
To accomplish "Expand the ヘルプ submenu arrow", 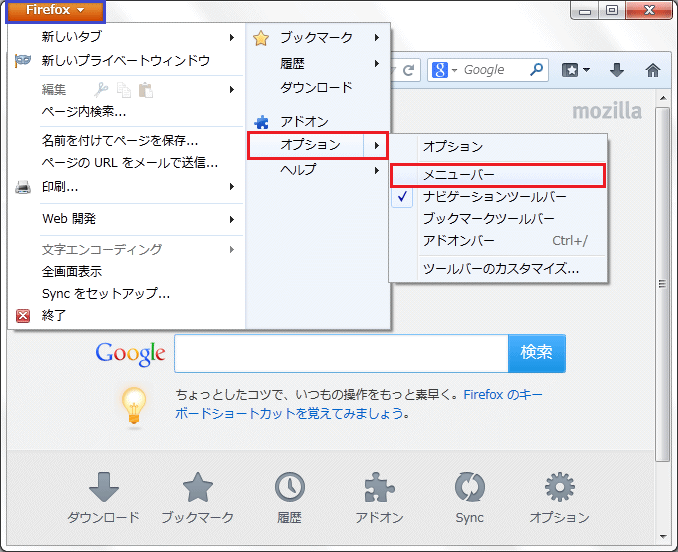I will point(377,170).
